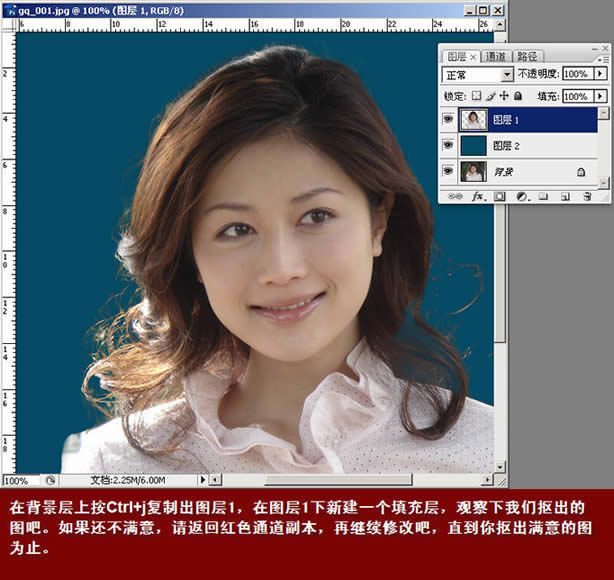The width and height of the screenshot is (614, 580).
Task: Create a new layer group
Action: (543, 197)
